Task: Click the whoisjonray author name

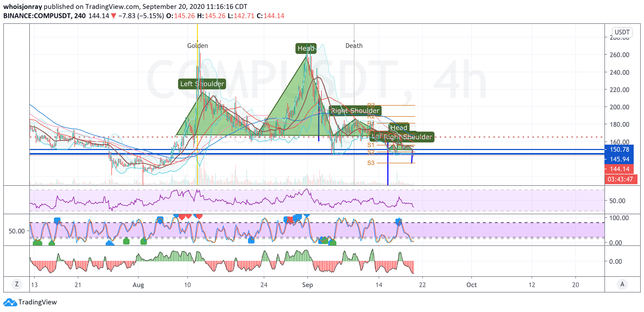Action: (x=23, y=7)
